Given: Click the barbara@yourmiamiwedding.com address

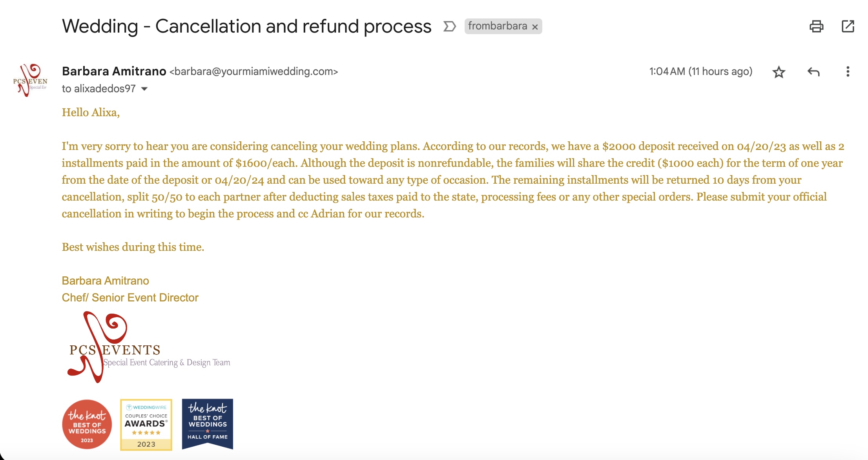Looking at the screenshot, I should click(254, 71).
